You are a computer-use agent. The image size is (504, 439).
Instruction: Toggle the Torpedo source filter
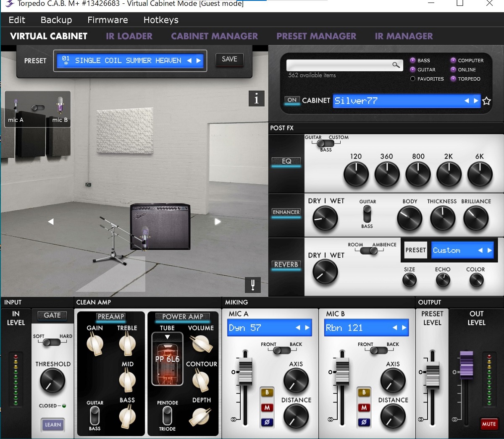click(x=453, y=79)
